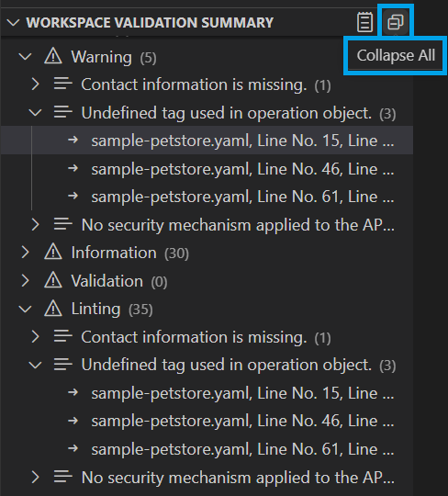Click the triangle icon next to Linting
This screenshot has height=496, width=448.
[53, 309]
